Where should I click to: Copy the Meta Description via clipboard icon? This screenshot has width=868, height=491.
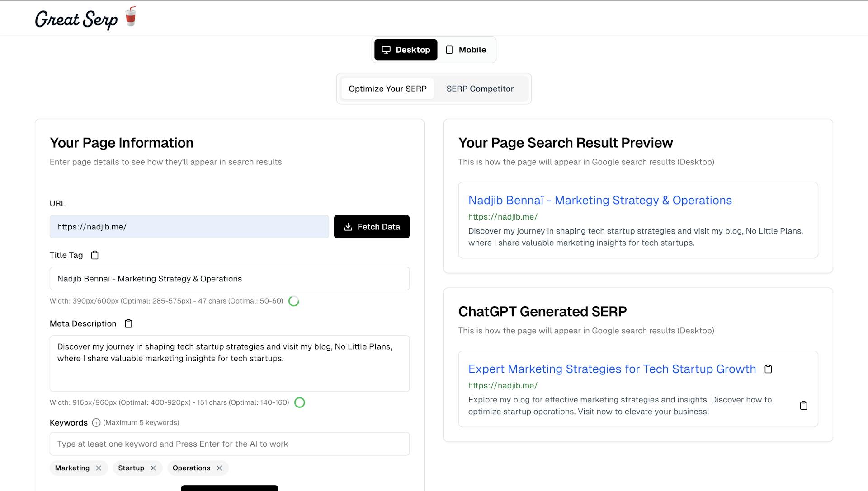point(128,323)
